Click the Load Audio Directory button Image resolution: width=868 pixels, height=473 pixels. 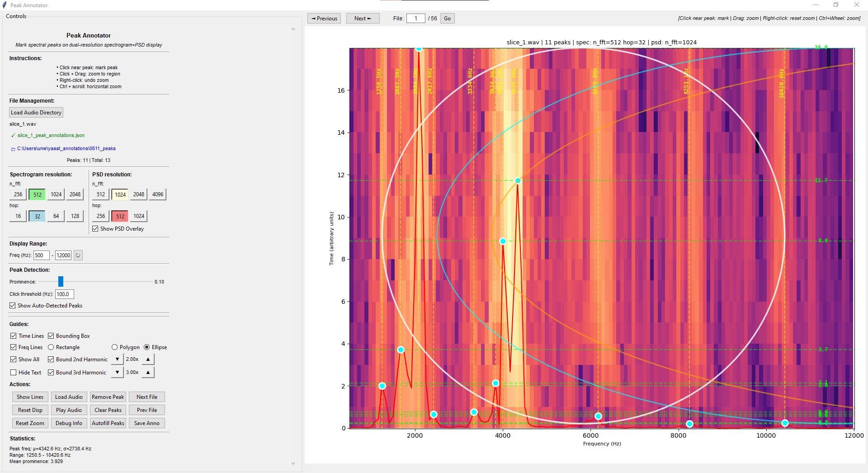pyautogui.click(x=36, y=113)
